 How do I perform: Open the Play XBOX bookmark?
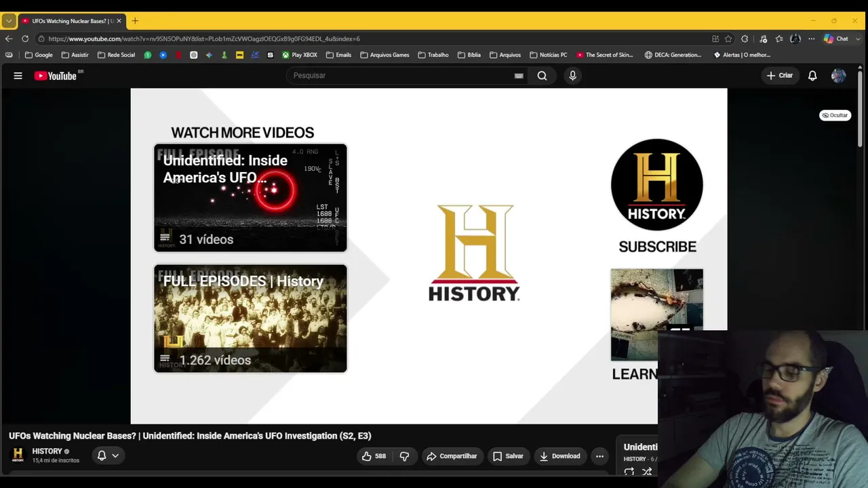coord(300,55)
